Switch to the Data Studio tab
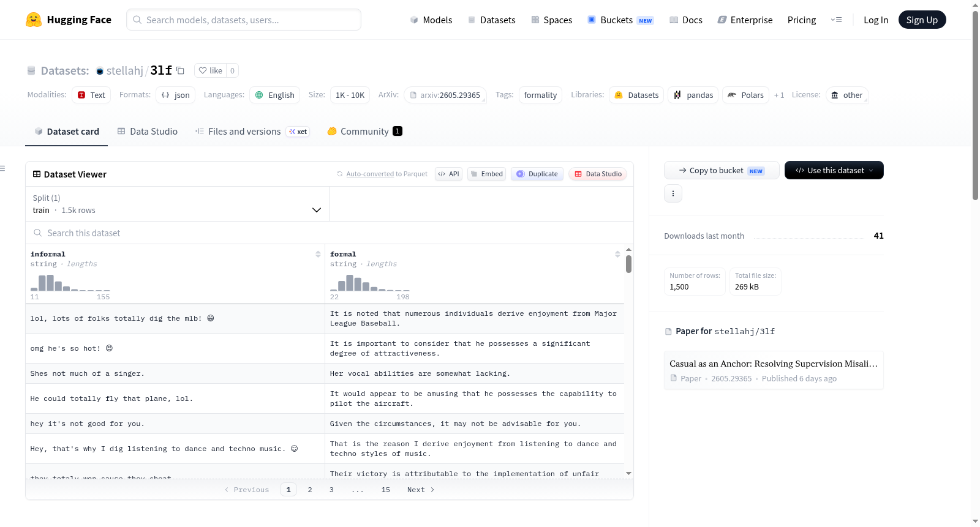The height and width of the screenshot is (527, 980). (x=148, y=131)
